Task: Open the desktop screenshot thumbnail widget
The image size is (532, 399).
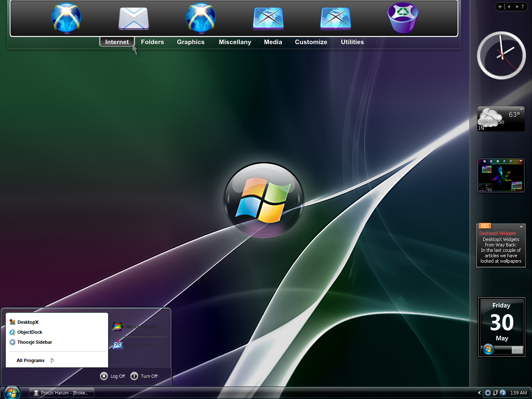Action: click(501, 175)
